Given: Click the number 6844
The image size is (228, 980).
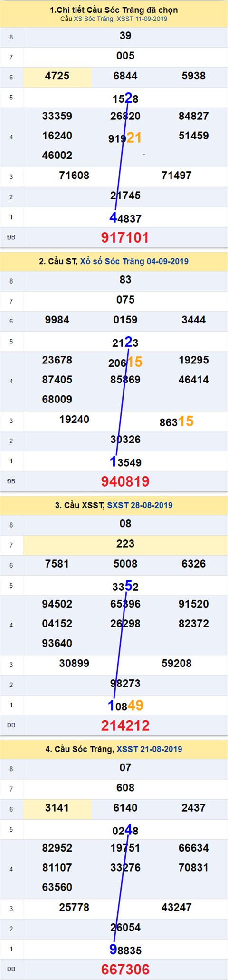Looking at the screenshot, I should (x=125, y=76).
